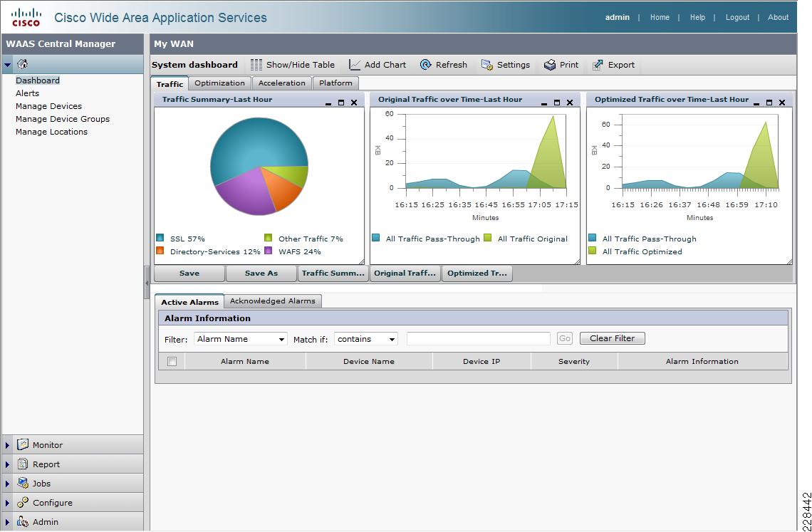812x532 pixels.
Task: Open the Help link in header
Action: pyautogui.click(x=697, y=17)
